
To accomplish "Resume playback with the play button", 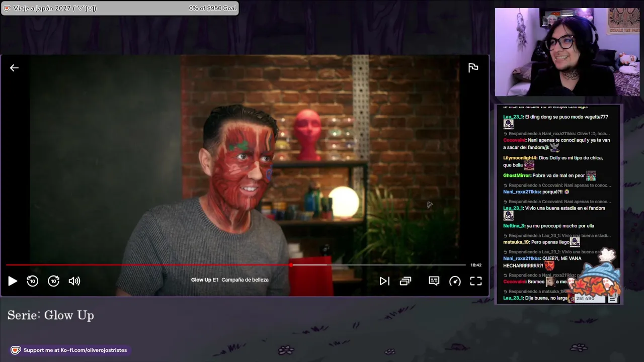I will 13,281.
